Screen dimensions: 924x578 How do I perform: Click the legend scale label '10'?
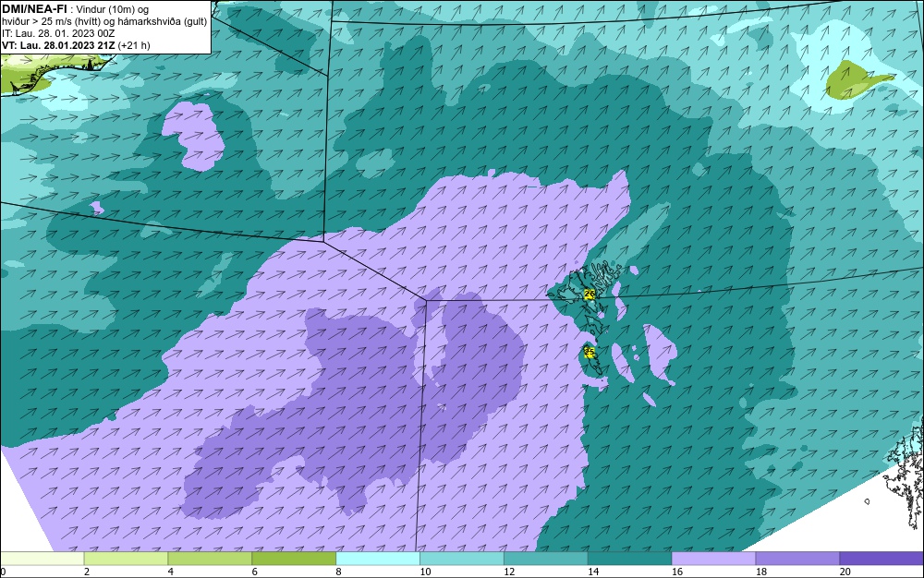[425, 572]
